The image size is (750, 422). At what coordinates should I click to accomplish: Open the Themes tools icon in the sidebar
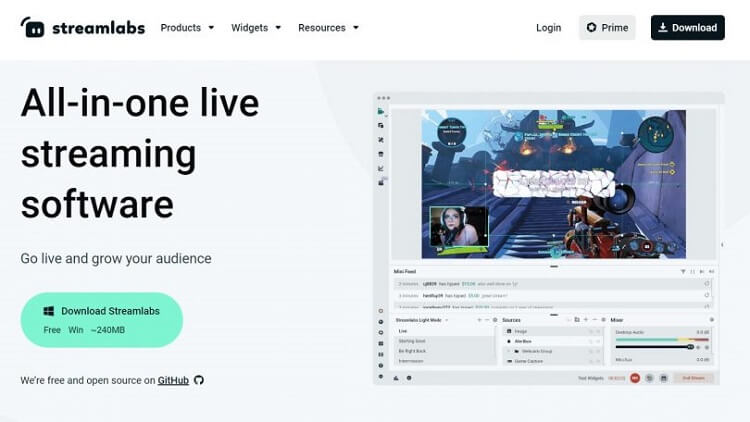coord(381,140)
